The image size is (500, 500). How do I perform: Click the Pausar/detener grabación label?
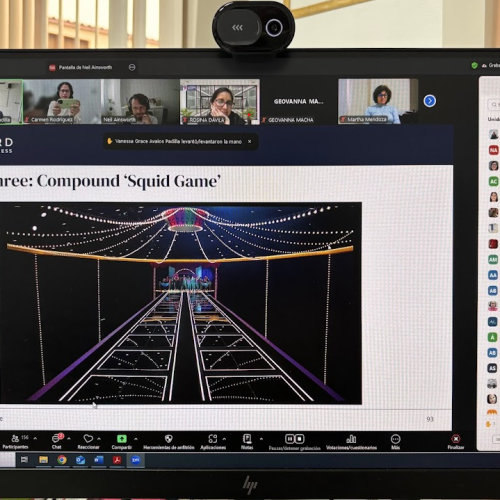pyautogui.click(x=295, y=448)
